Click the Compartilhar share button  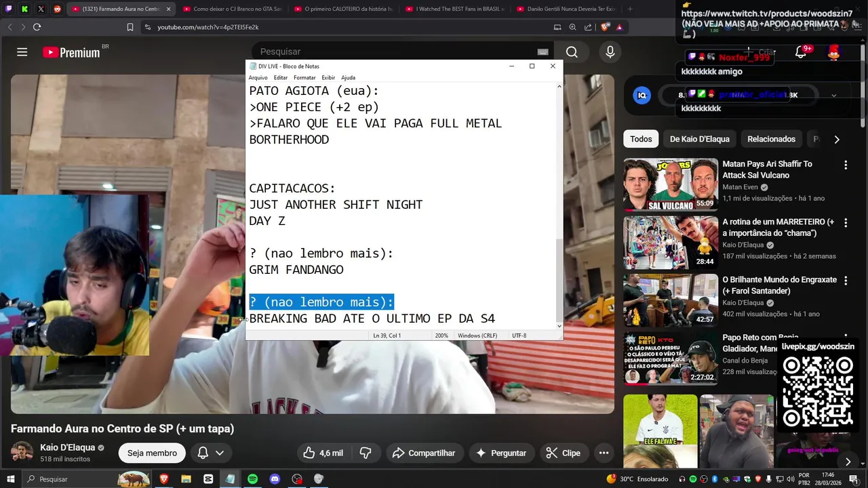(x=424, y=453)
